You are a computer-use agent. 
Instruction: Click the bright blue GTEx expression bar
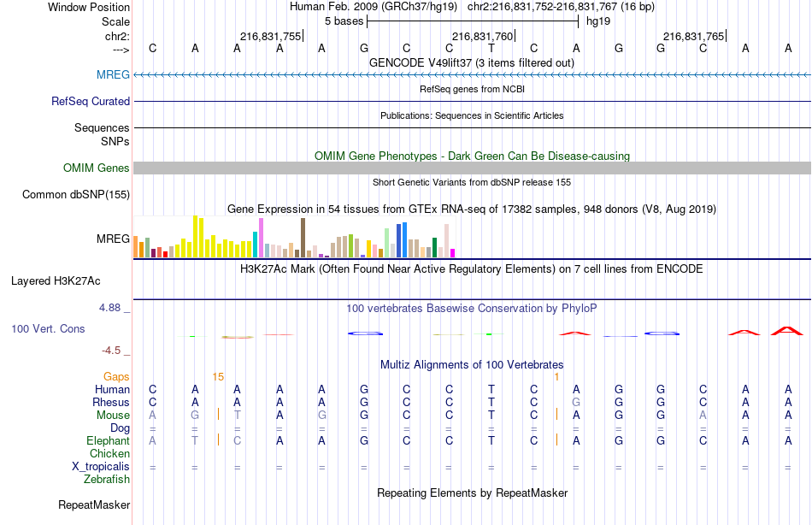(x=404, y=240)
